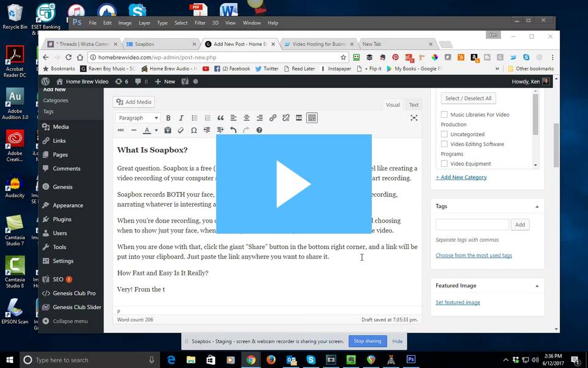
Task: Show hidden system tray icons
Action: [505, 360]
